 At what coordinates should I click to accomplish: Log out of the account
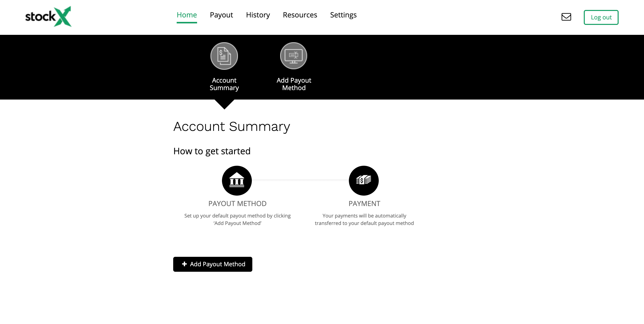(x=601, y=17)
